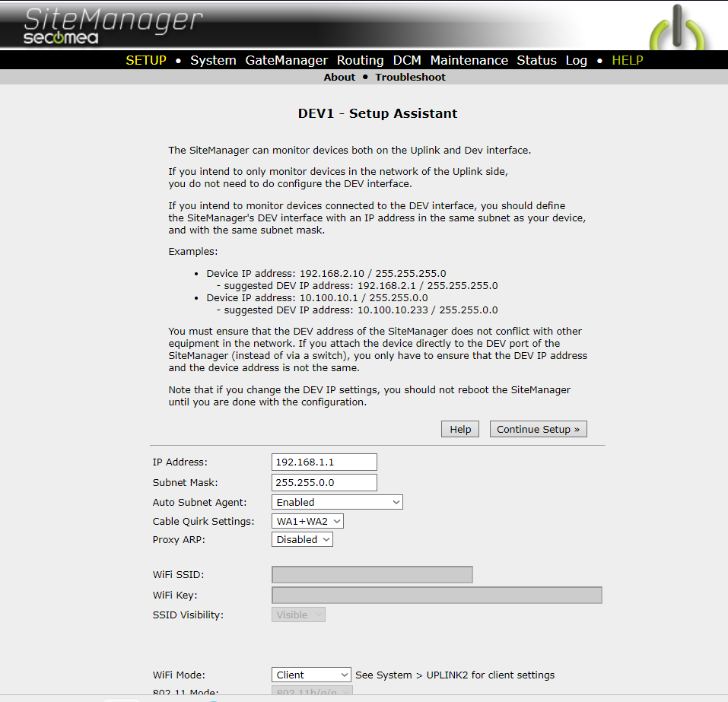Open the WiFi Mode dropdown

[x=311, y=675]
